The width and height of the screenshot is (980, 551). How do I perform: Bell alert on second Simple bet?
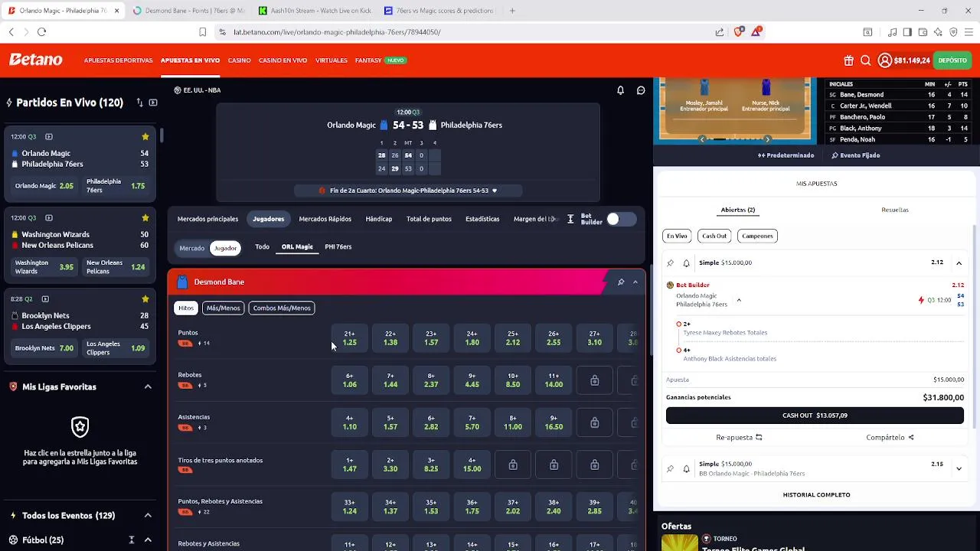coord(686,468)
